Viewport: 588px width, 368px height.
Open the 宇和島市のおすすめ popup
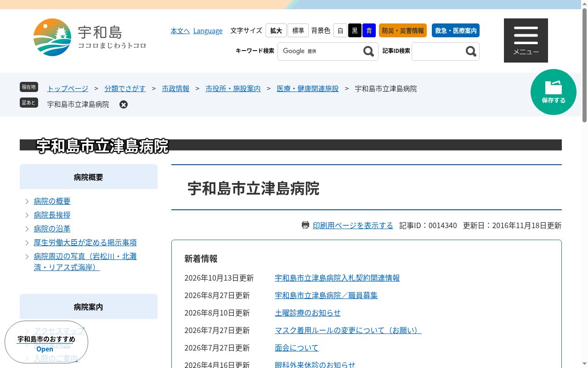click(46, 342)
